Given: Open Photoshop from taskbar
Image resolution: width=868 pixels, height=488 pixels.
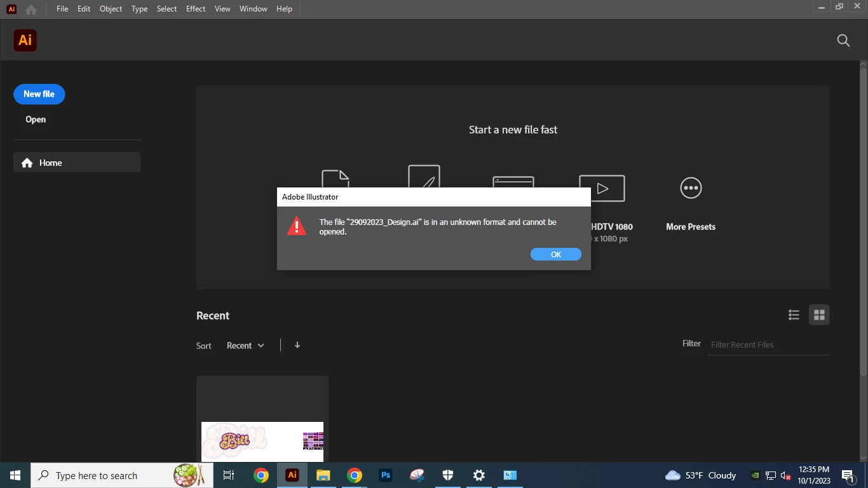Looking at the screenshot, I should [386, 475].
